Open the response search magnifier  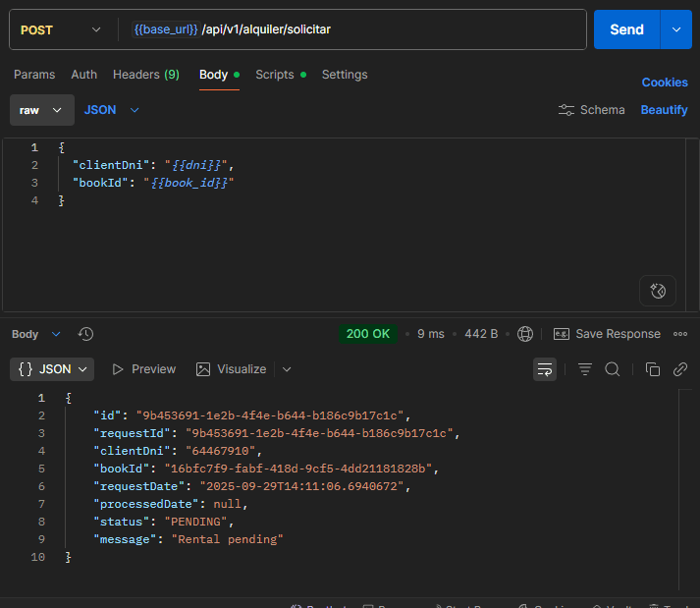(612, 369)
